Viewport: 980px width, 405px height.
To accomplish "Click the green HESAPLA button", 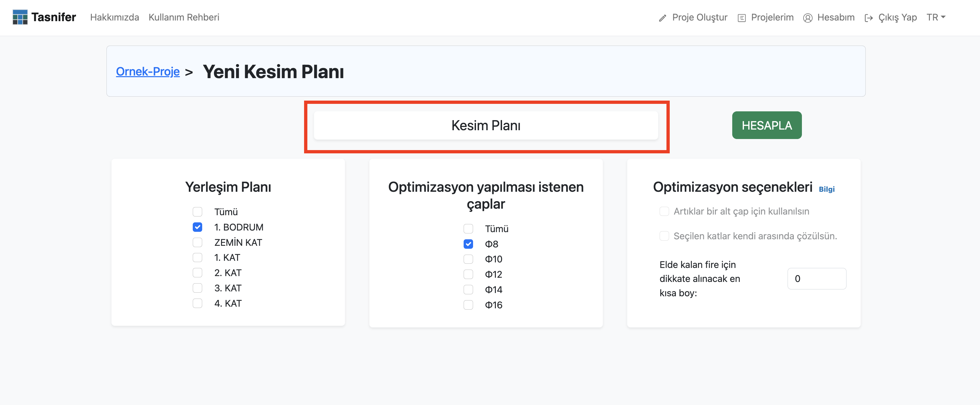I will [766, 125].
